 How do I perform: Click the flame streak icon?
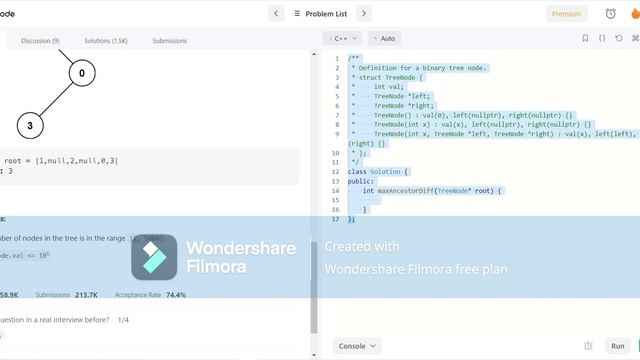635,14
